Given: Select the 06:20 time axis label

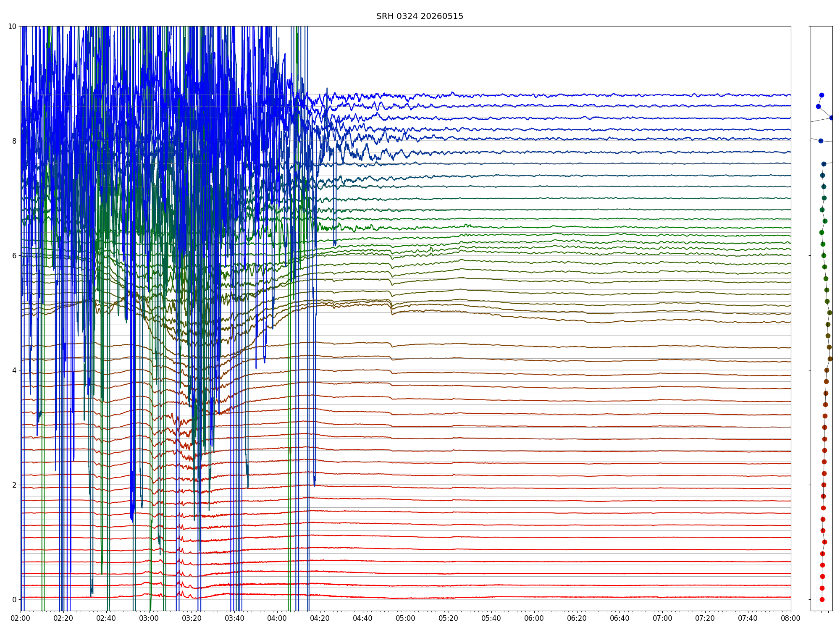Looking at the screenshot, I should 577,618.
